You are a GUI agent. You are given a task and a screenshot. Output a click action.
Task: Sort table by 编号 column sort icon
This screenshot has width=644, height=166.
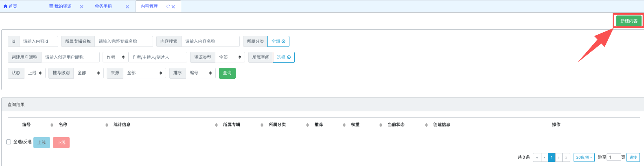[52, 125]
